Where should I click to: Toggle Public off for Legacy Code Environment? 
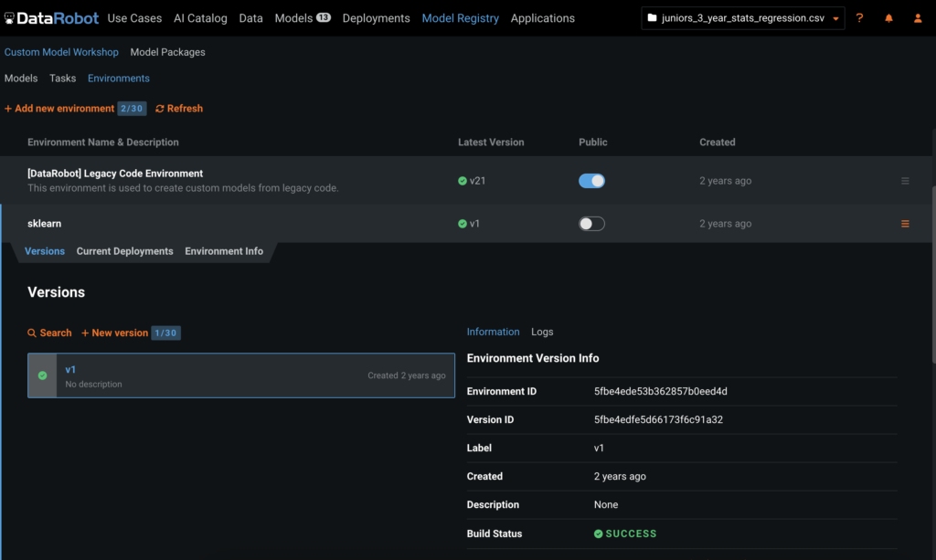pyautogui.click(x=591, y=180)
